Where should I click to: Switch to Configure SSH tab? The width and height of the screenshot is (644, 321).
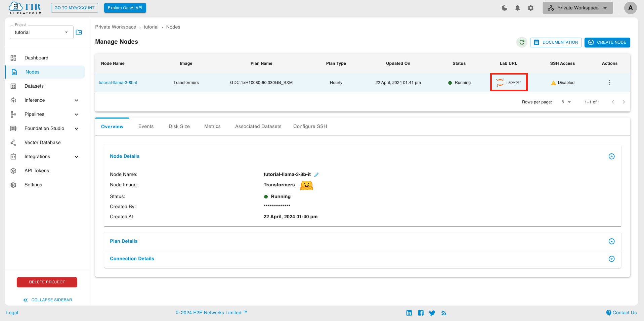(310, 127)
